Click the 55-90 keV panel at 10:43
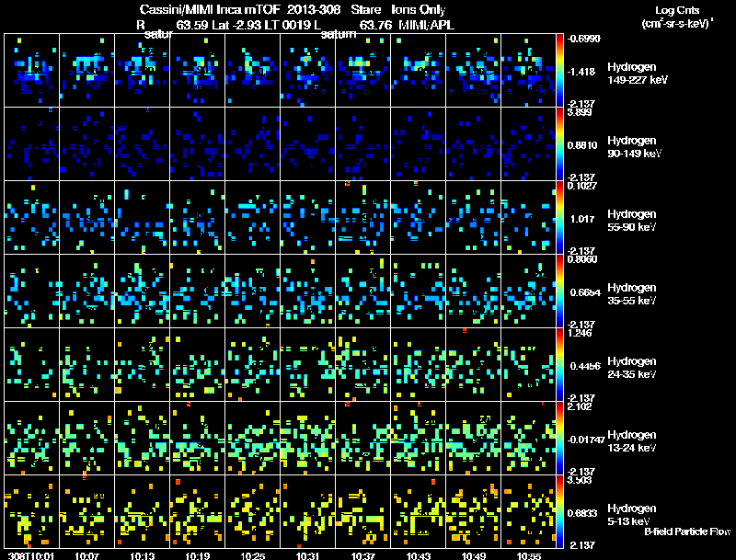This screenshot has height=560, width=736. click(x=419, y=218)
